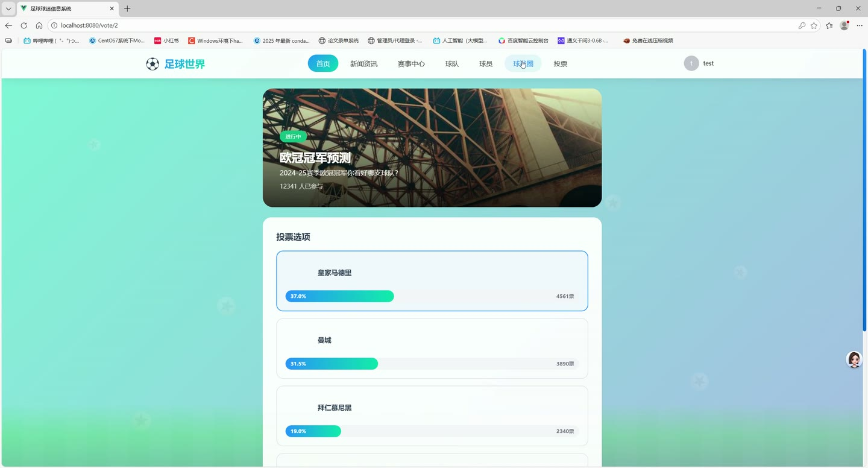This screenshot has width=868, height=468.
Task: Reload the page with refresh icon
Action: [x=24, y=25]
